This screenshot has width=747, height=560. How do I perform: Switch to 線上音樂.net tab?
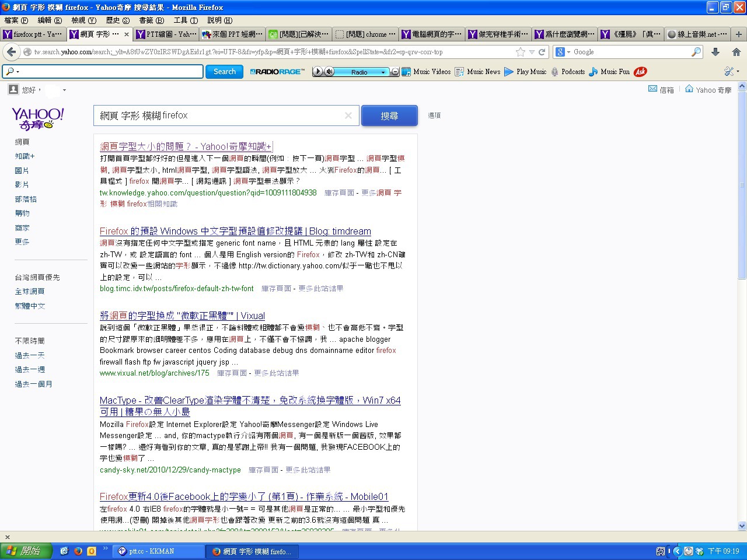click(698, 34)
